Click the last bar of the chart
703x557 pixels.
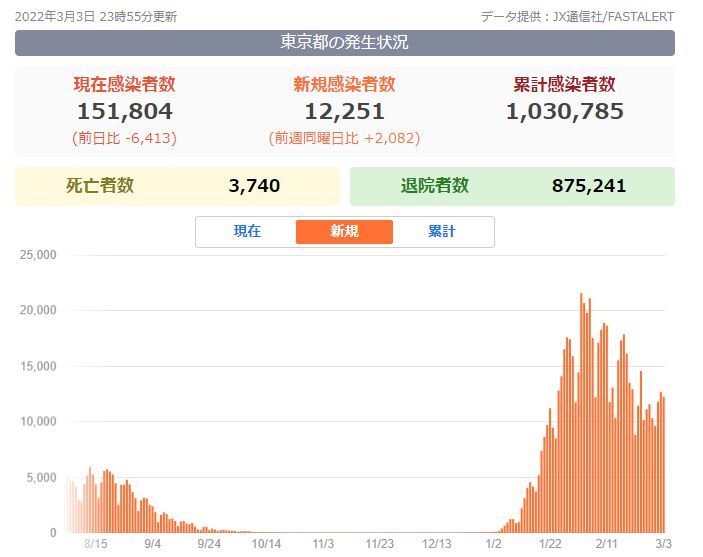664,465
